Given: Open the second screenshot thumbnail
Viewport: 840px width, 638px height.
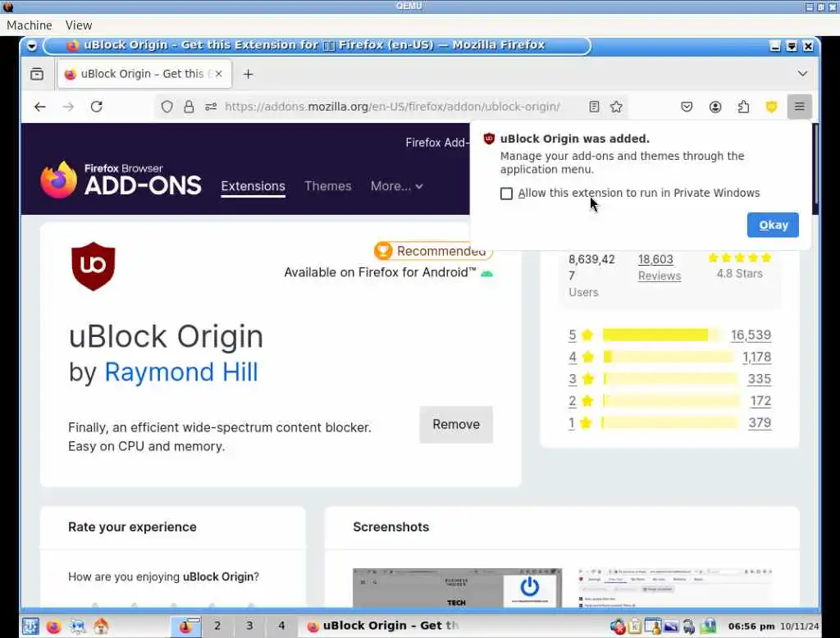Looking at the screenshot, I should (x=676, y=588).
